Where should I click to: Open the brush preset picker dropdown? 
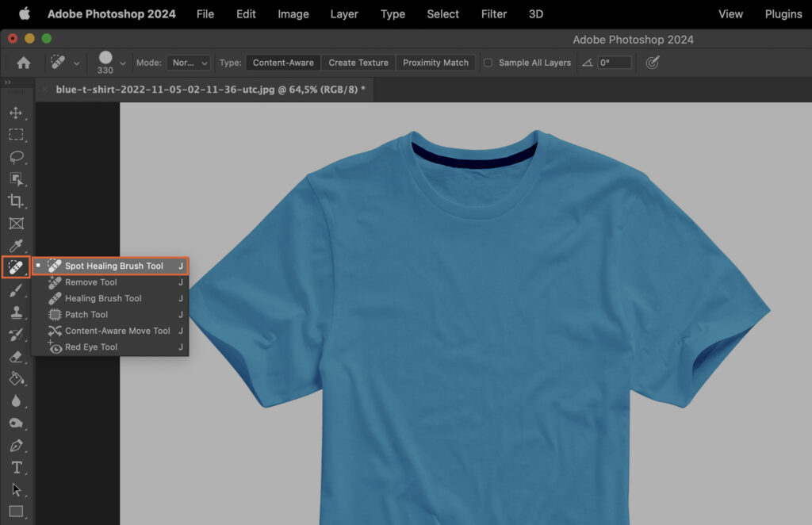click(122, 62)
